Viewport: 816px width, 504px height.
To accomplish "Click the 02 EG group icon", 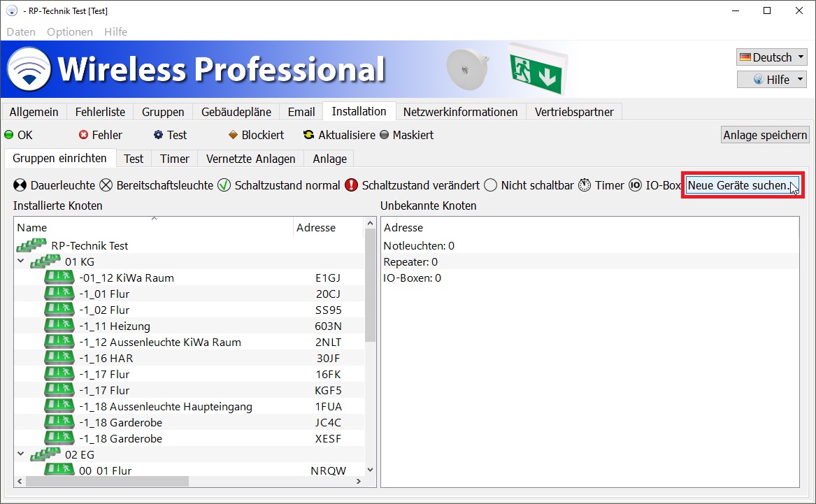I will click(x=45, y=454).
